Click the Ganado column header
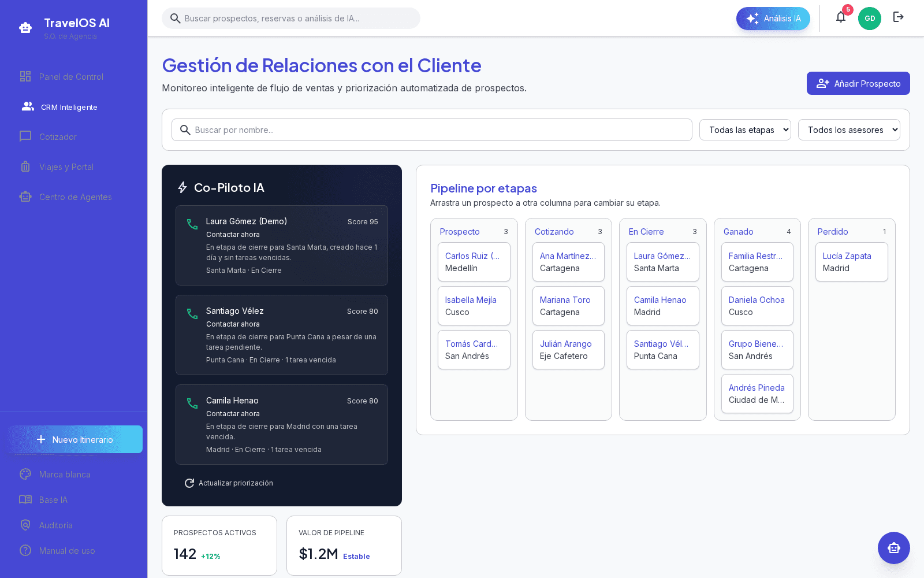Viewport: 924px width, 578px height. pos(739,231)
